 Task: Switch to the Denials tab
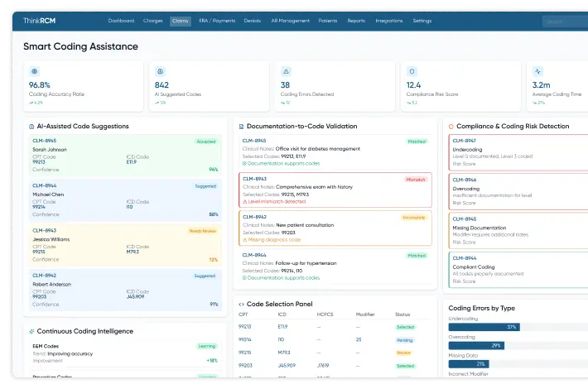pyautogui.click(x=253, y=21)
